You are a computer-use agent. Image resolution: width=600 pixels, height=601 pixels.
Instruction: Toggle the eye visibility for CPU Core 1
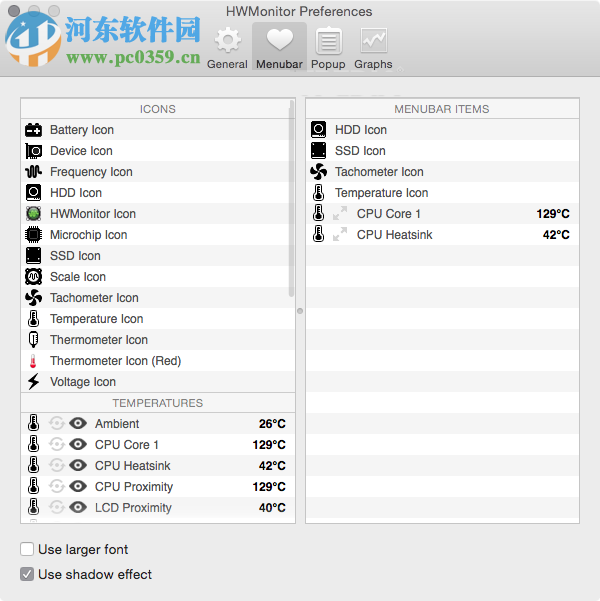[x=78, y=445]
